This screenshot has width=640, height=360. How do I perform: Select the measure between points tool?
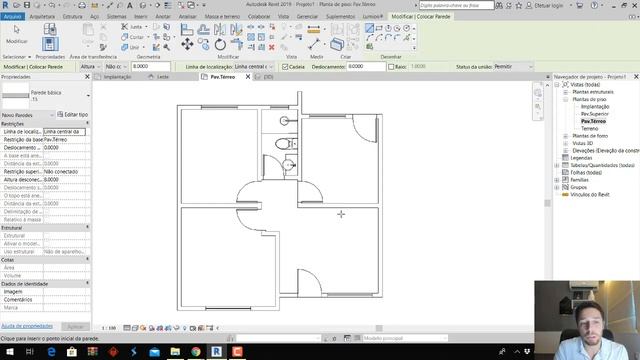click(x=313, y=44)
